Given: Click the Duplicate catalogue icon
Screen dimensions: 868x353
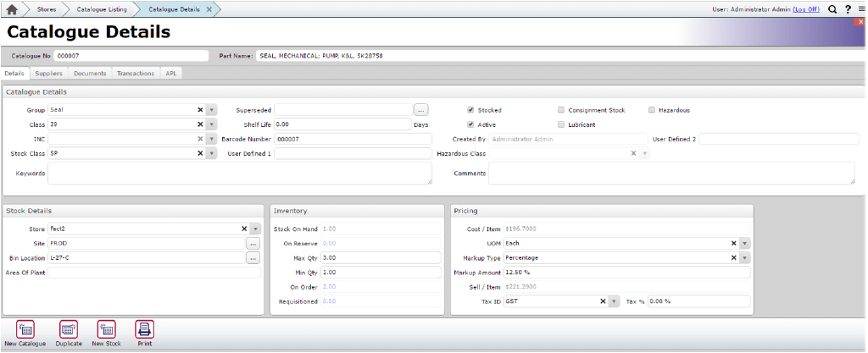Looking at the screenshot, I should click(x=69, y=329).
